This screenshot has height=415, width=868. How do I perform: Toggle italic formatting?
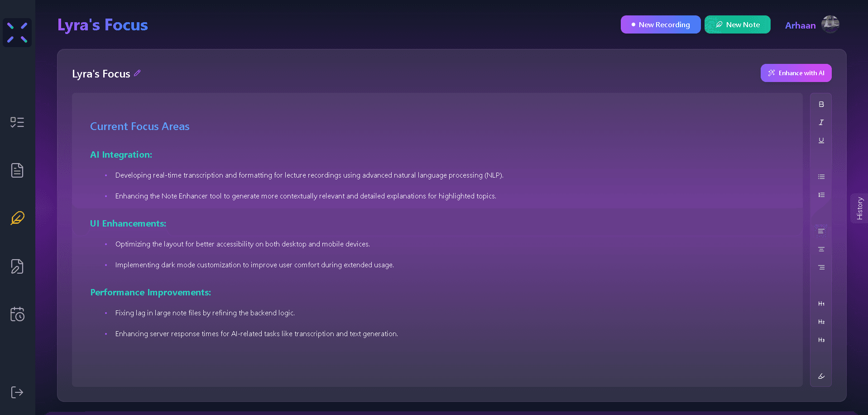click(821, 122)
